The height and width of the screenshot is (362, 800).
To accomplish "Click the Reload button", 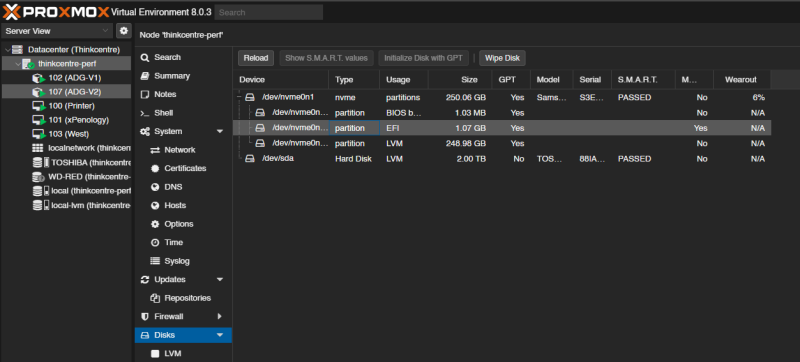I will click(x=256, y=58).
